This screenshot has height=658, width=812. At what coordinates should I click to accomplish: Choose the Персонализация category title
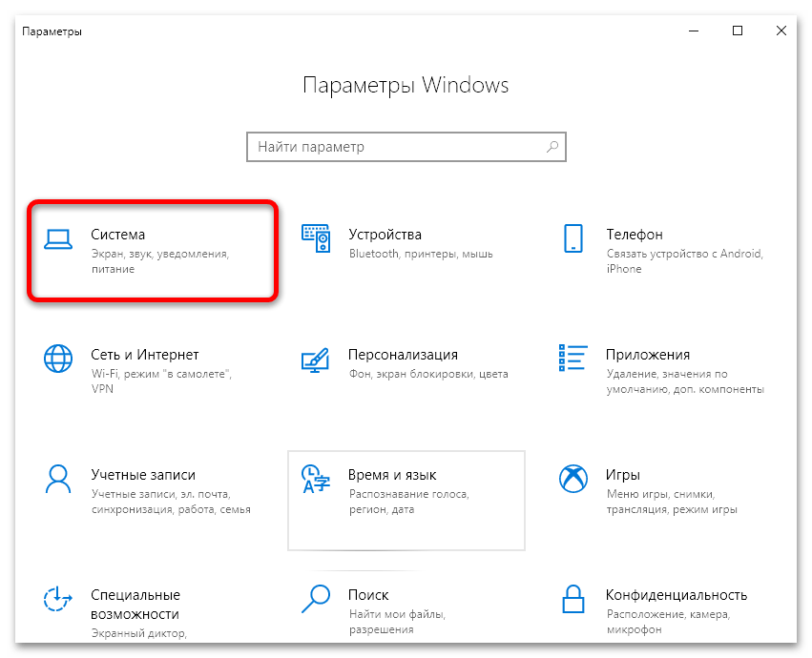click(x=403, y=355)
